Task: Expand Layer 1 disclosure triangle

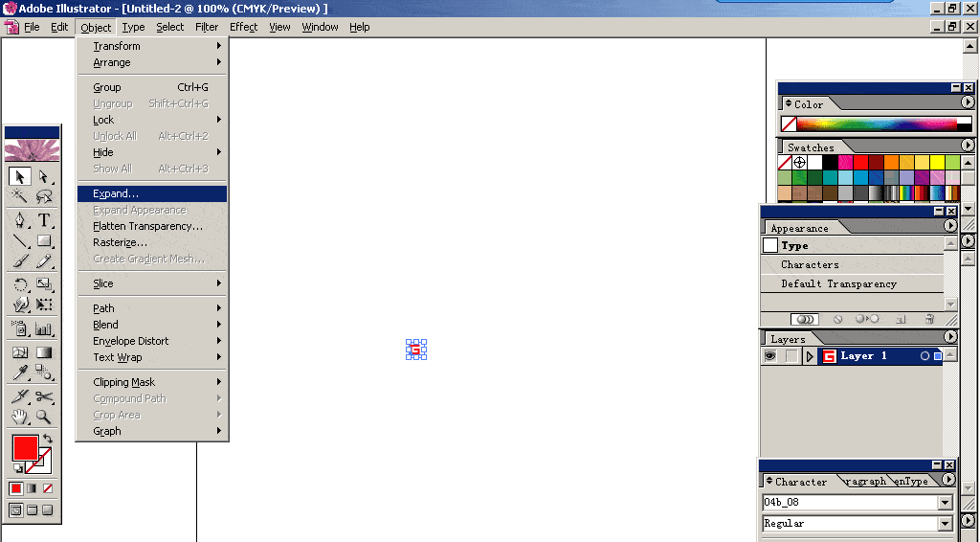Action: 810,356
